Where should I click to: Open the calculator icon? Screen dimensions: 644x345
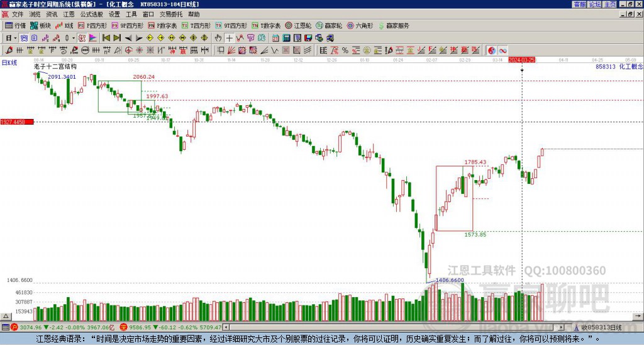click(287, 38)
